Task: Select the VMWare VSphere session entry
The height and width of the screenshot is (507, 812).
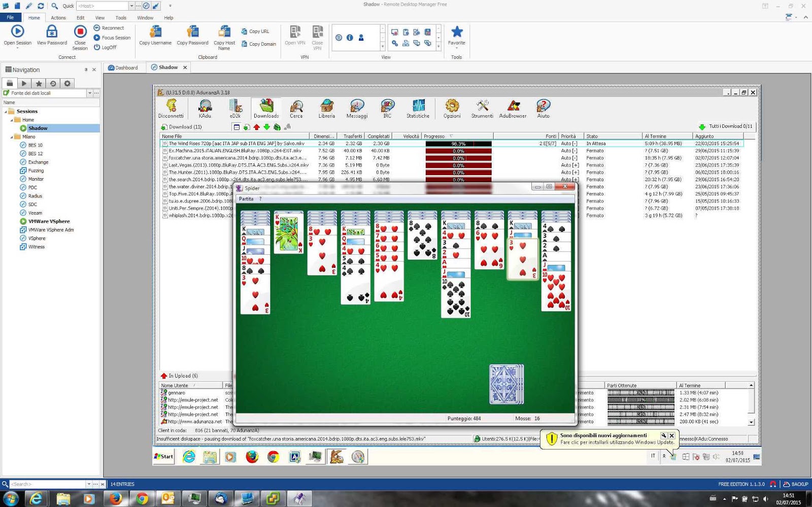Action: tap(49, 222)
